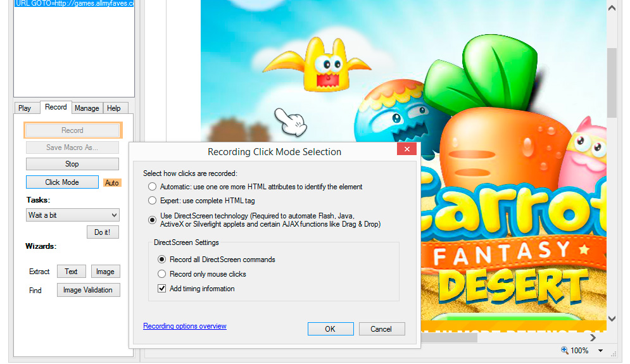630x364 pixels.
Task: Click the Do it! button
Action: pos(103,232)
